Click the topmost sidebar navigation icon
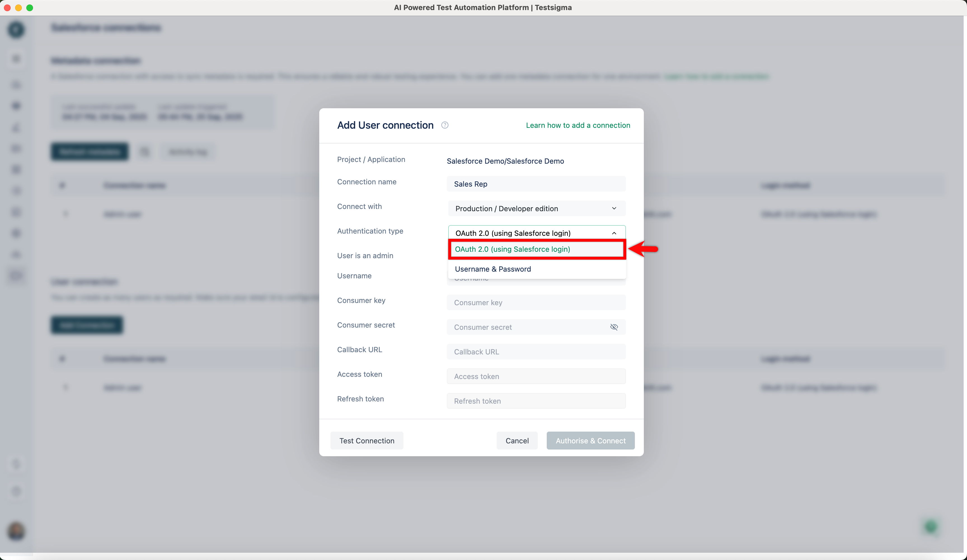This screenshot has height=560, width=967. [x=16, y=59]
